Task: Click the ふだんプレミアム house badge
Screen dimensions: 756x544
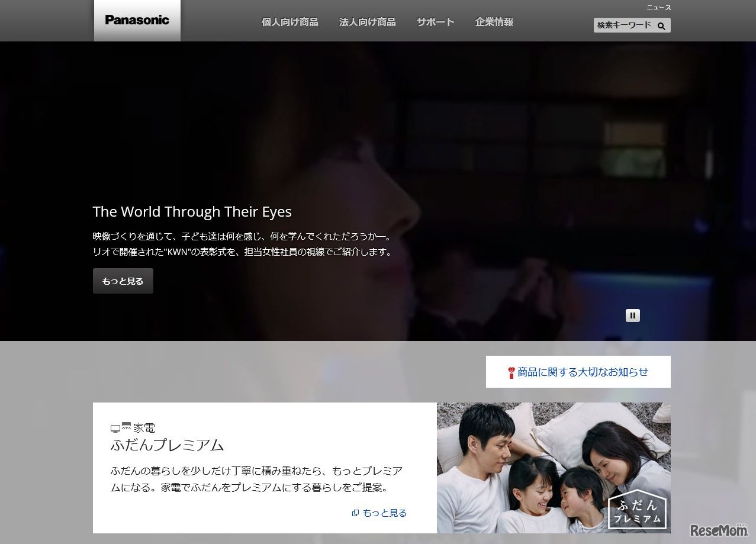Action: coord(637,510)
